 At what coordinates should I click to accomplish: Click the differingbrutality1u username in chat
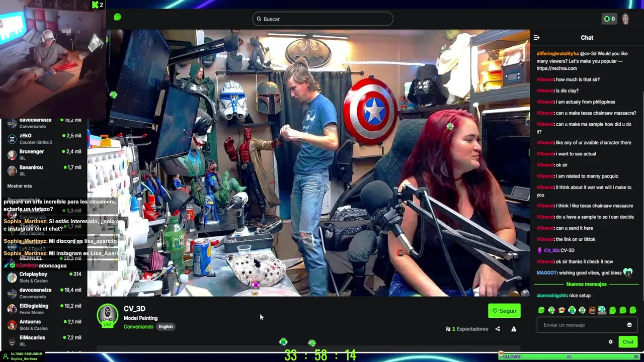coord(557,54)
